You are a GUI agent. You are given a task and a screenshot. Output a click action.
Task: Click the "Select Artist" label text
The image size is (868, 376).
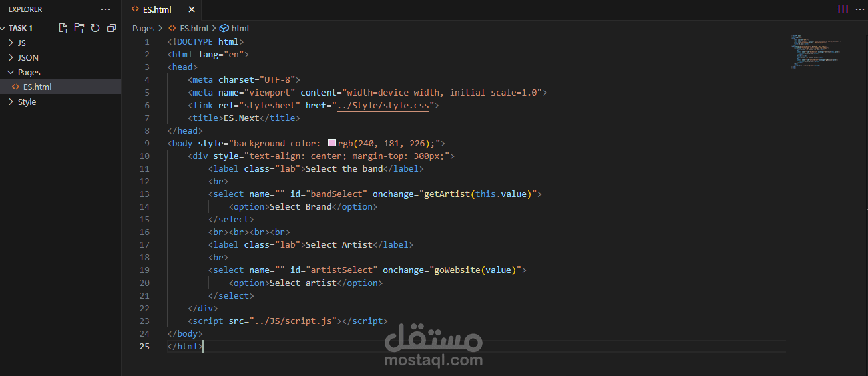339,244
